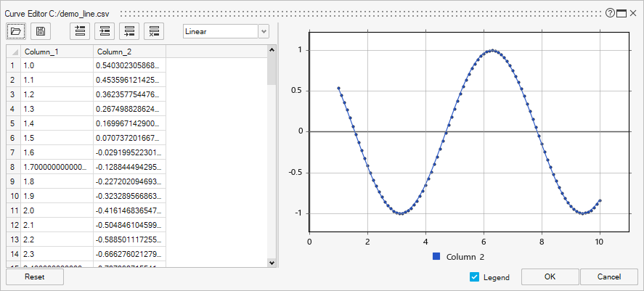Screen dimensions: 644x291
Task: Click the table scrollbar up arrow
Action: pyautogui.click(x=272, y=50)
